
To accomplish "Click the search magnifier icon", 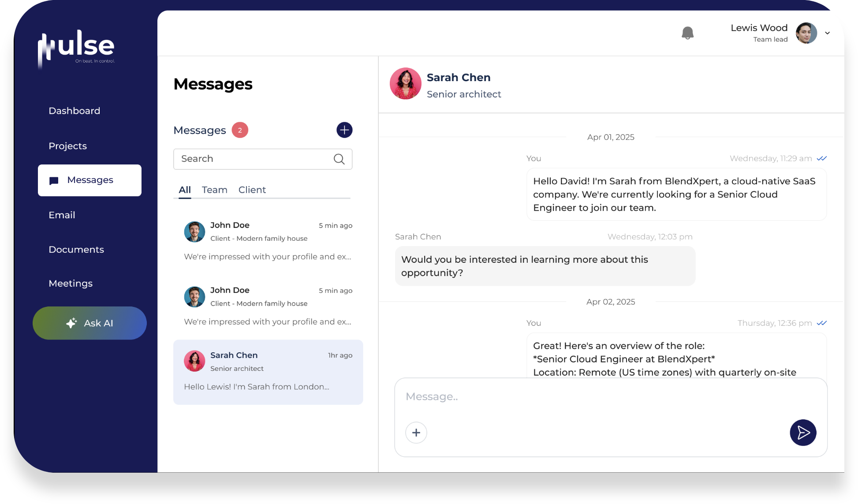I will click(x=339, y=159).
